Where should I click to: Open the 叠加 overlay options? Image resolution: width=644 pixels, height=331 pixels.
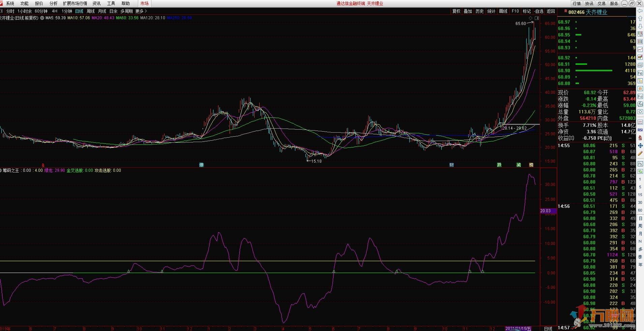point(468,11)
